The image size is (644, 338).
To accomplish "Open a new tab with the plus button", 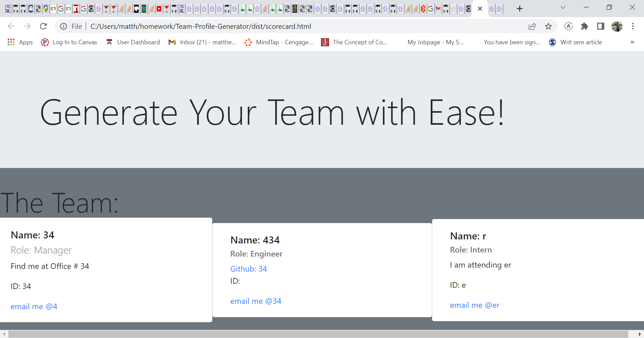I will (x=520, y=8).
